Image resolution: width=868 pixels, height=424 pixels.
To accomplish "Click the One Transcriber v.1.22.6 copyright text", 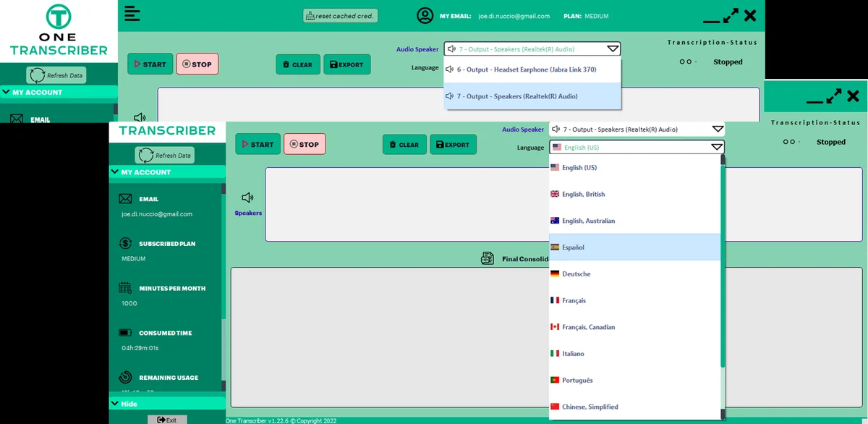I will click(x=281, y=420).
